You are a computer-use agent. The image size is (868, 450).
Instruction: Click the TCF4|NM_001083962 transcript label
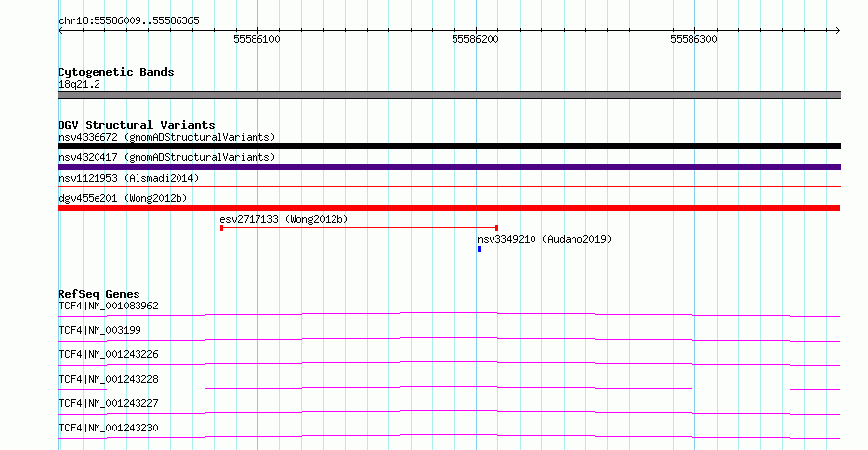click(x=108, y=306)
